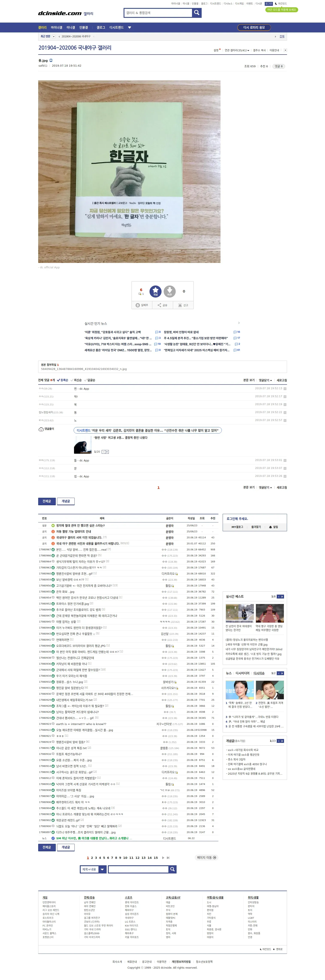Open the dropdown arrow next to 이용안내

tap(286, 50)
